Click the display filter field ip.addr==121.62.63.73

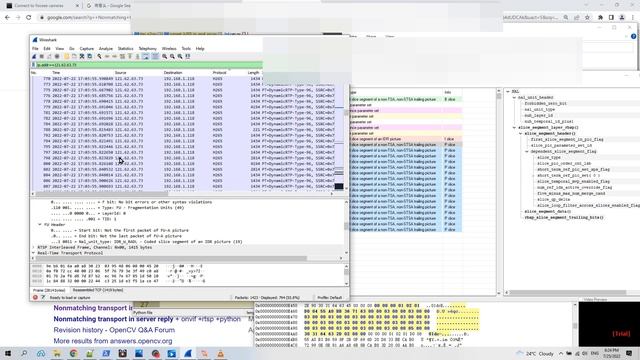point(149,65)
